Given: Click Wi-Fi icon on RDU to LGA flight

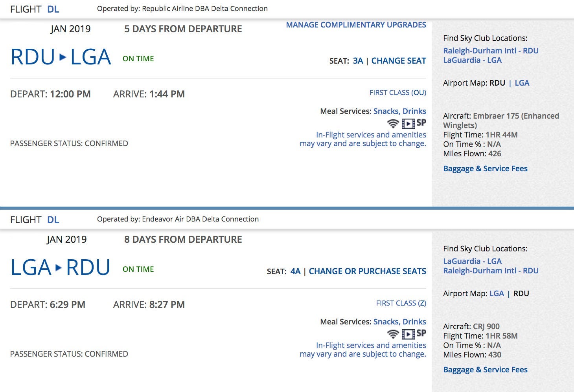Looking at the screenshot, I should (393, 123).
